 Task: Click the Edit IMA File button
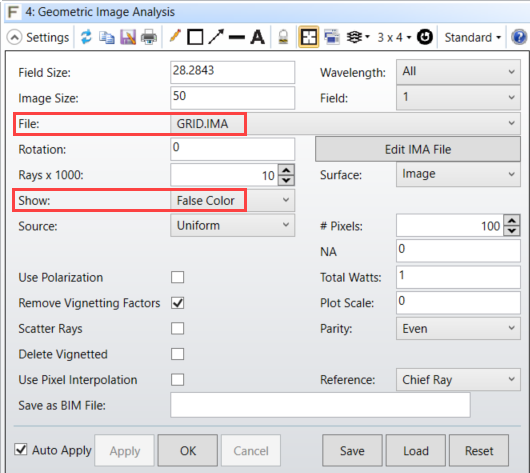pyautogui.click(x=418, y=149)
